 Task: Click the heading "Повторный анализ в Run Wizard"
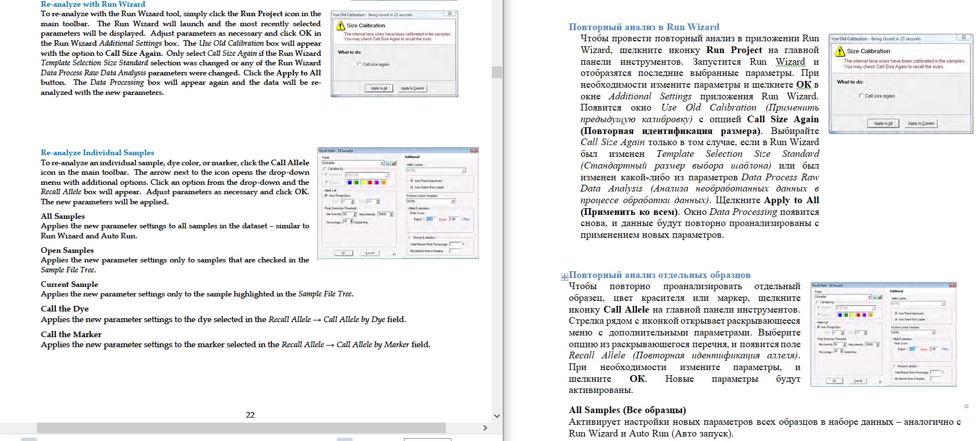644,27
